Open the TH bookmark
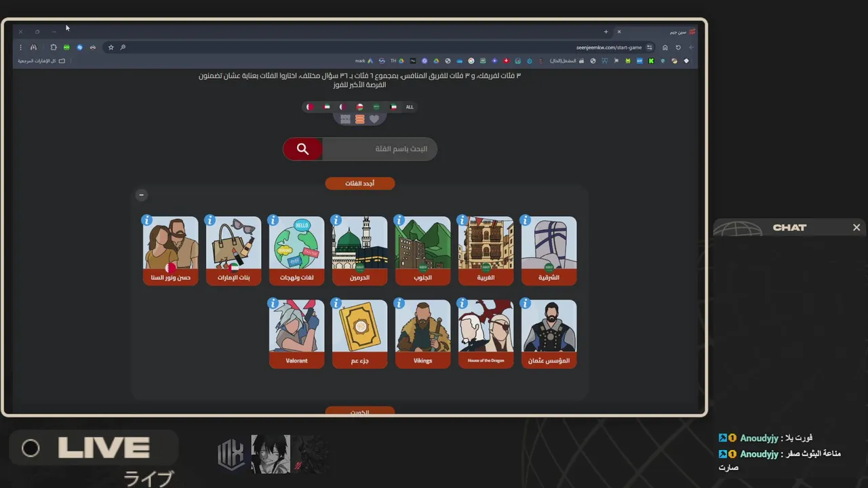The height and width of the screenshot is (488, 868). (x=397, y=61)
